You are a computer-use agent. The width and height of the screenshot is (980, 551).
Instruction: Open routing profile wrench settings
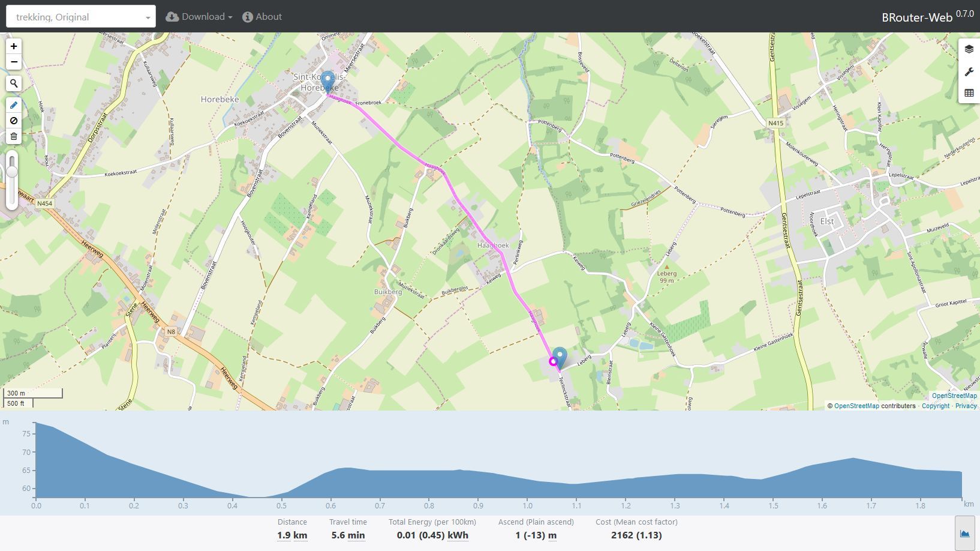[x=969, y=71]
